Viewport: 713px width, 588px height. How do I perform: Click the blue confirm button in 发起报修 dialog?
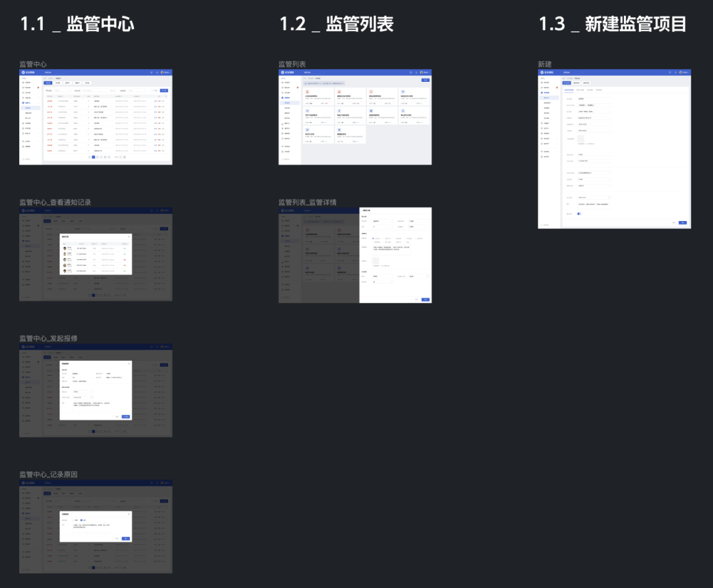click(x=125, y=416)
